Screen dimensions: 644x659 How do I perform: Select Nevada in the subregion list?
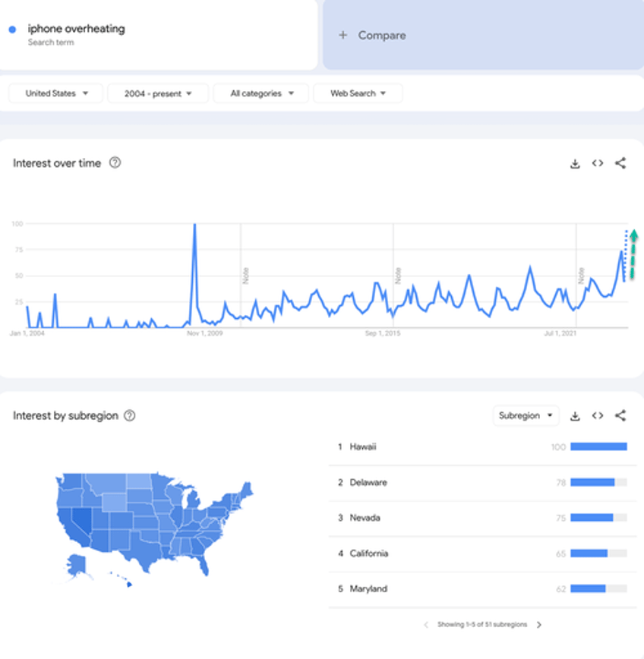click(365, 518)
